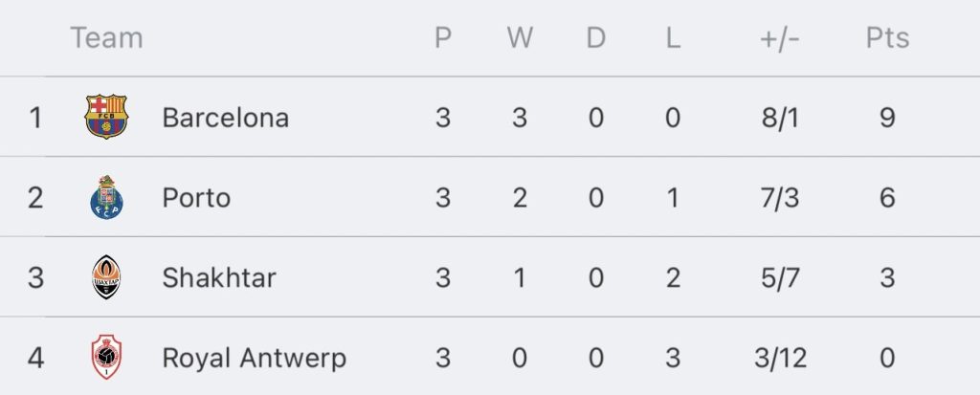Click the D column header
The height and width of the screenshot is (395, 980).
tap(595, 38)
